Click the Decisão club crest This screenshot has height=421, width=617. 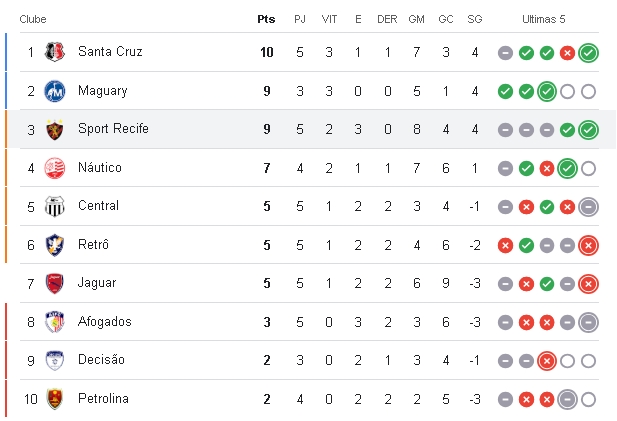click(55, 360)
